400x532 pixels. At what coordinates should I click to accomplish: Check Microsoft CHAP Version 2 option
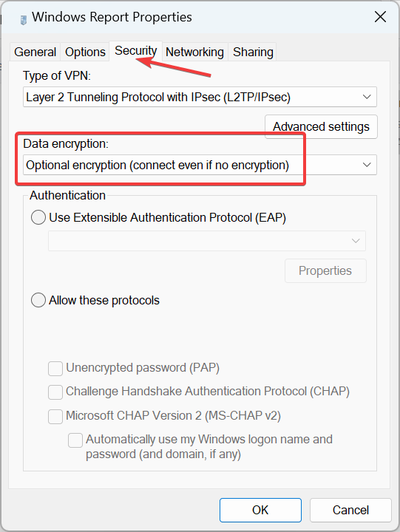pyautogui.click(x=55, y=417)
